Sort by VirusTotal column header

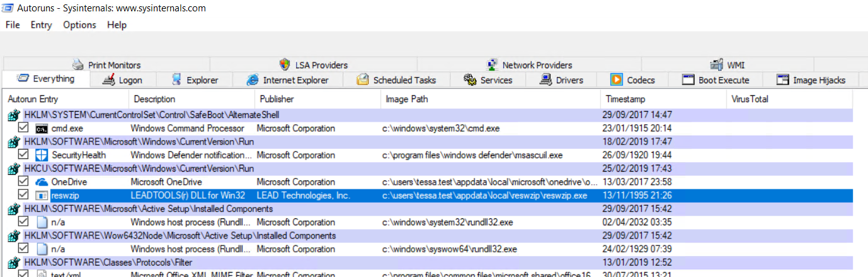point(789,99)
